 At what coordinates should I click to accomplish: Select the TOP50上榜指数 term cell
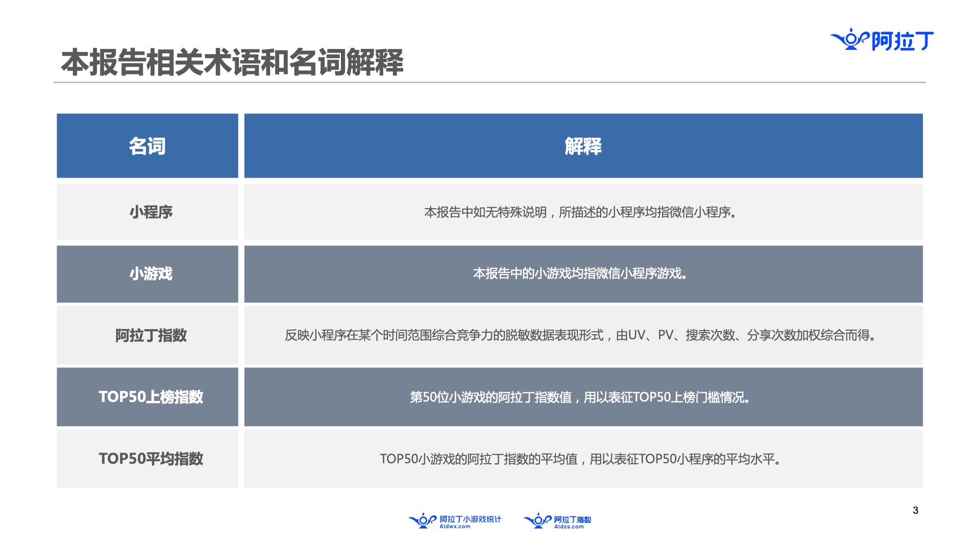[148, 397]
